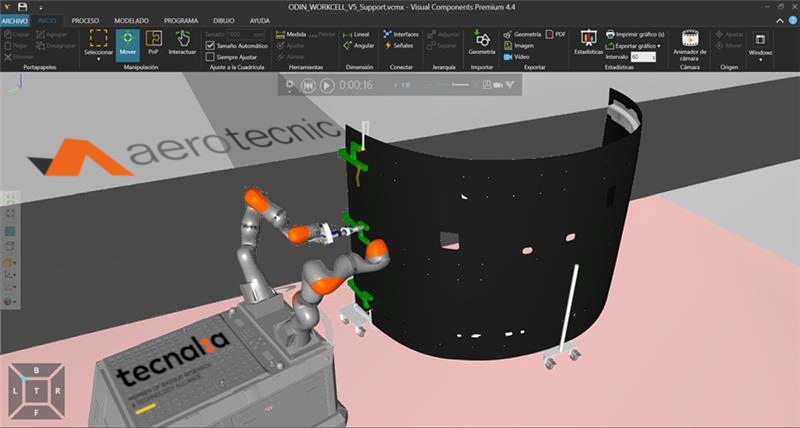Choose the Interactuar tool
Screen dimensions: 800x428
click(182, 43)
